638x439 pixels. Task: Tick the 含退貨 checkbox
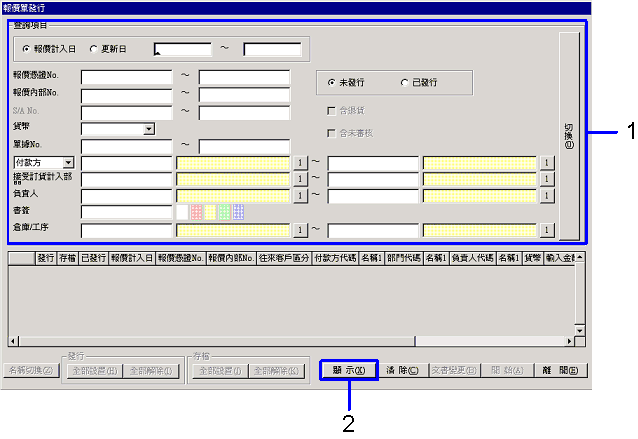tap(331, 111)
